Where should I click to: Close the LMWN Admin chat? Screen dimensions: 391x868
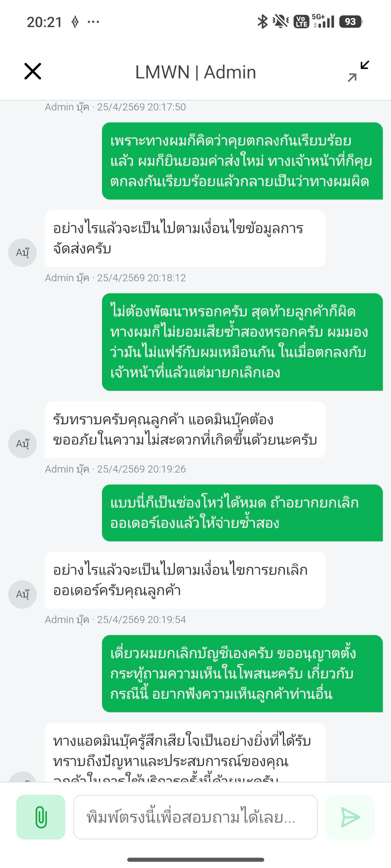tap(33, 71)
